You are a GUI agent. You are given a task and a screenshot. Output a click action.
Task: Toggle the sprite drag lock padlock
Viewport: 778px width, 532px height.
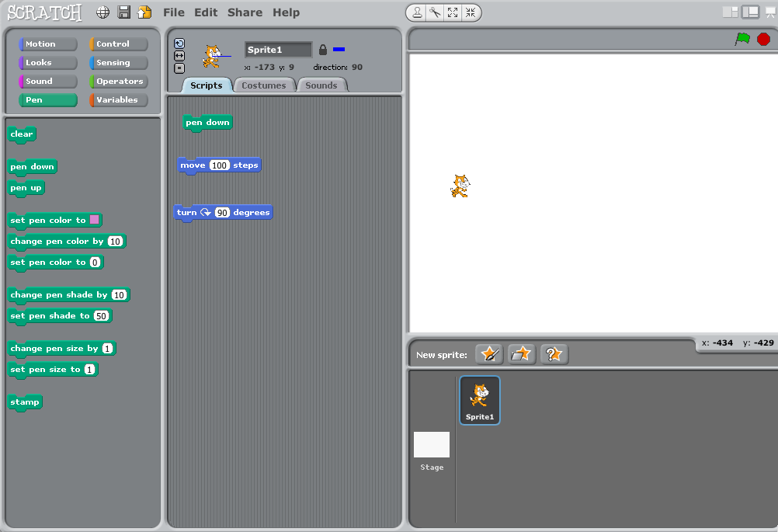click(x=323, y=50)
